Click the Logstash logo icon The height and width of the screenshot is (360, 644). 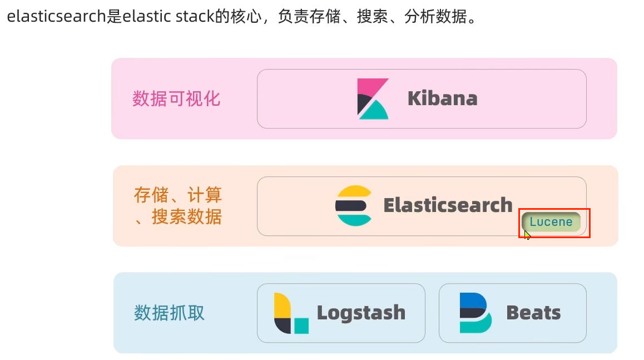(291, 313)
